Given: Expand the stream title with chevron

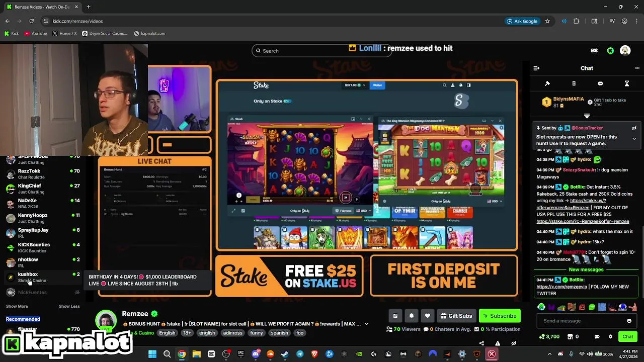Looking at the screenshot, I should pos(366,324).
